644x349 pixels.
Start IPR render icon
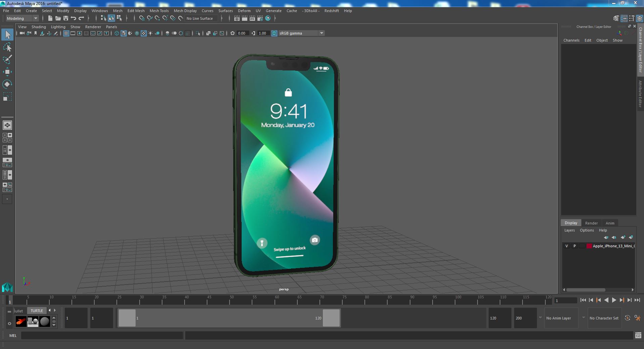click(x=252, y=18)
